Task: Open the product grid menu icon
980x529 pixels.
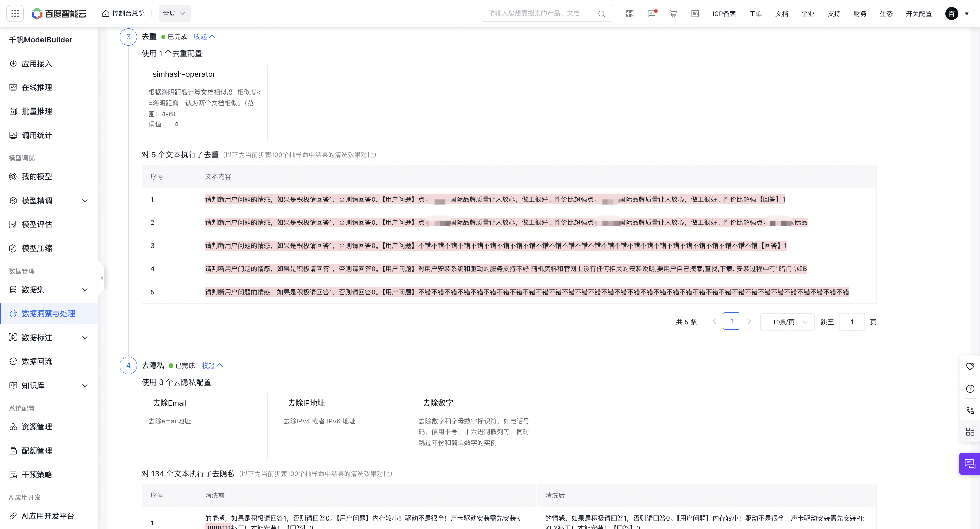Action: click(15, 14)
